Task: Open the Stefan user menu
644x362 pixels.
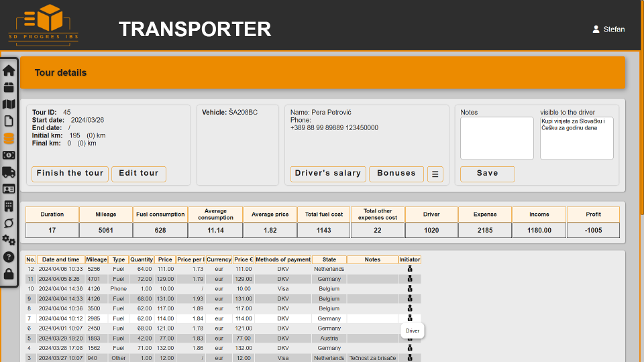Action: click(x=608, y=29)
